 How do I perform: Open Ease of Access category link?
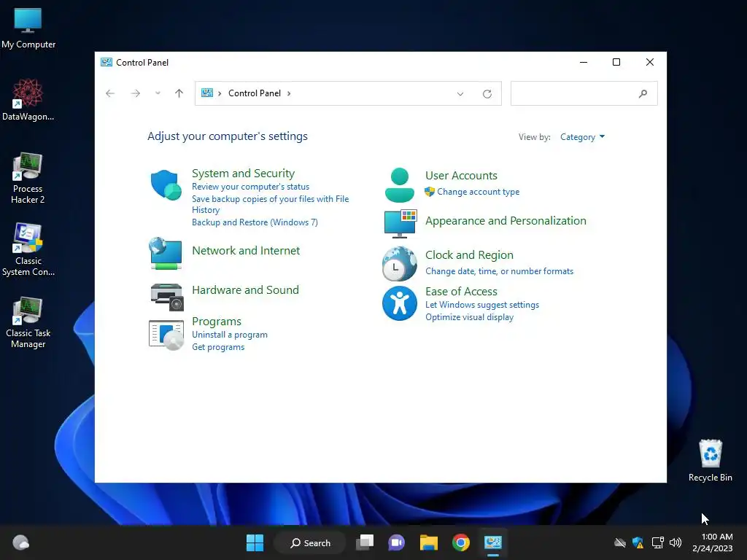[x=461, y=292]
